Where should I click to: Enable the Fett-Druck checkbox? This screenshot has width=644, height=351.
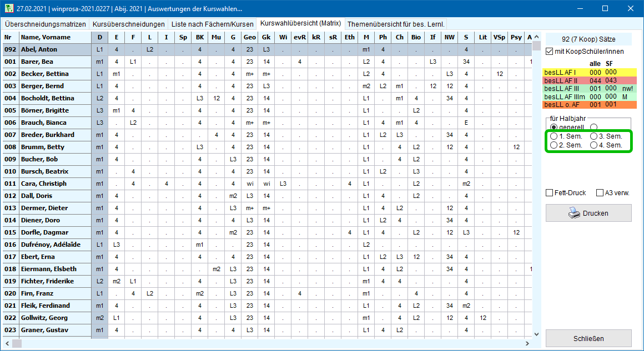(550, 193)
